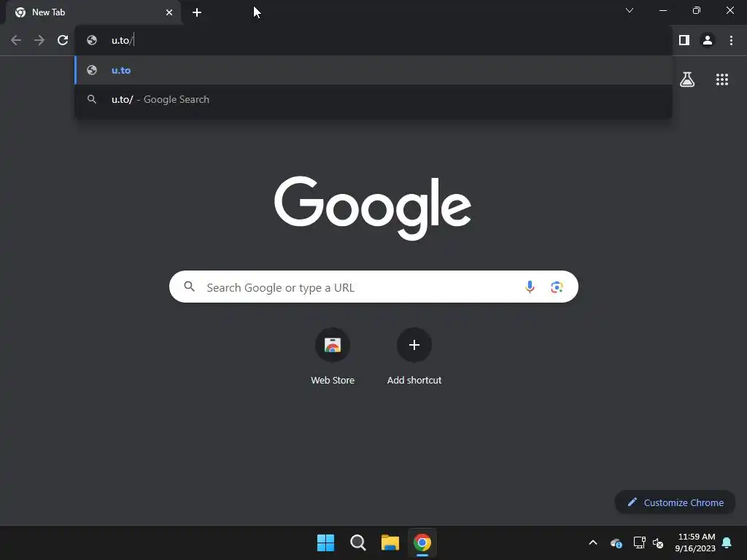Show hidden system tray icons chevron
Viewport: 747px width, 560px height.
point(593,542)
